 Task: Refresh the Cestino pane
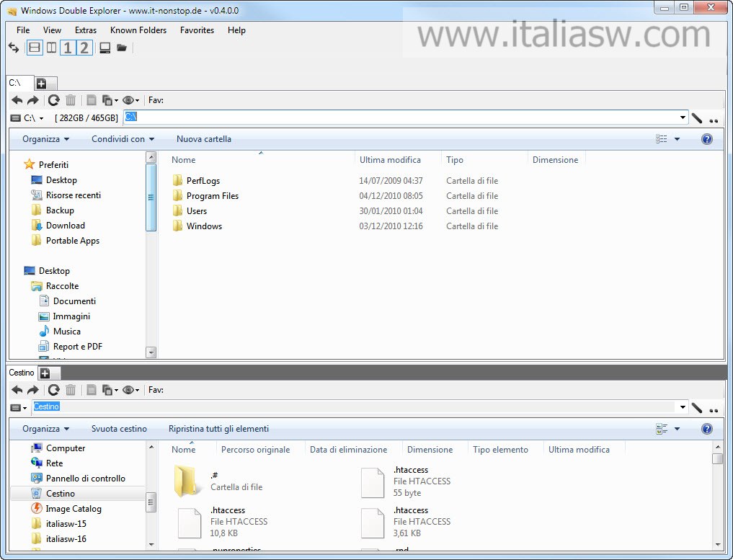(x=54, y=390)
